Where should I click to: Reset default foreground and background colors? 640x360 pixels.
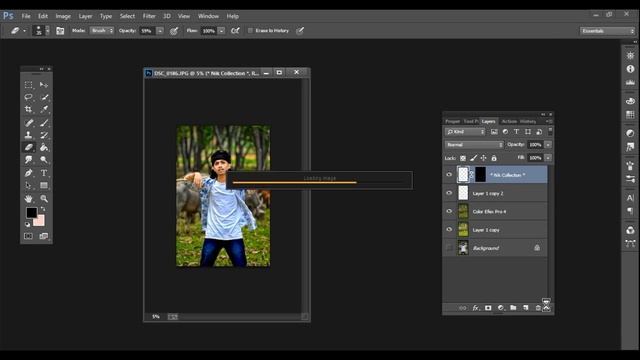point(27,224)
